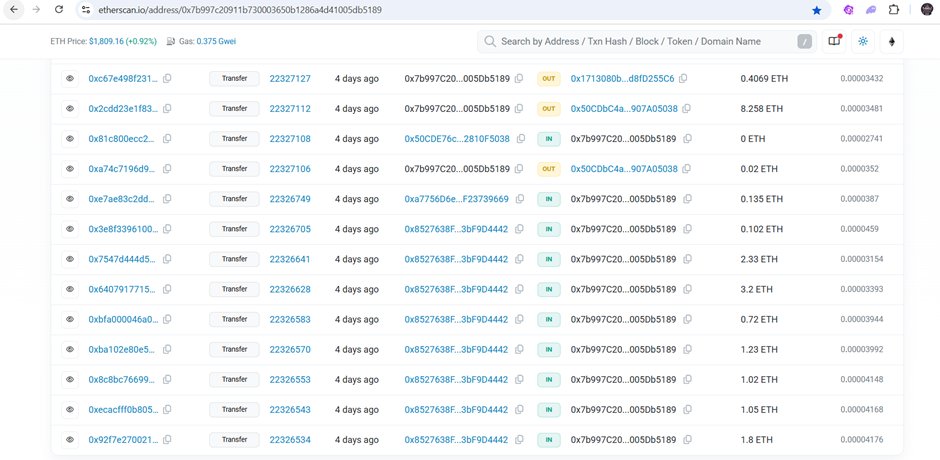
Task: Open block 22327127 link
Action: [290, 79]
